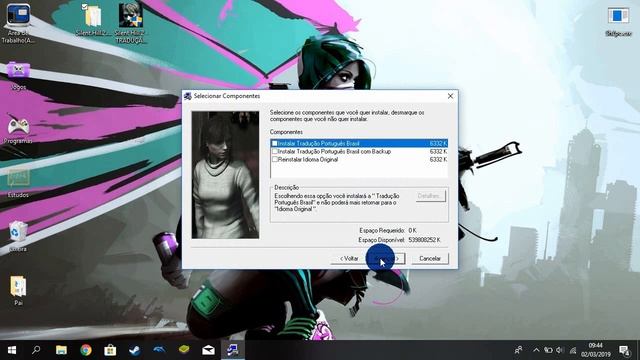Open the Estudos desktop folder
This screenshot has height=360, width=640.
point(18,183)
